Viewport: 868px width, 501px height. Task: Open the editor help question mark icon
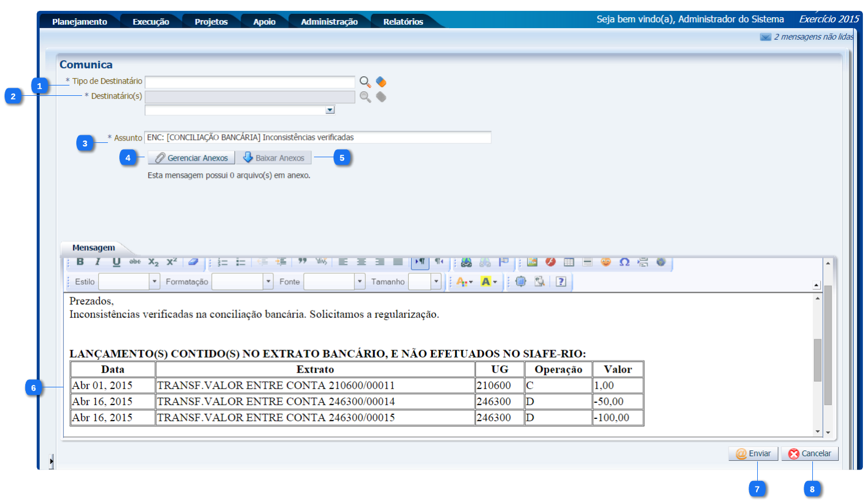tap(561, 281)
